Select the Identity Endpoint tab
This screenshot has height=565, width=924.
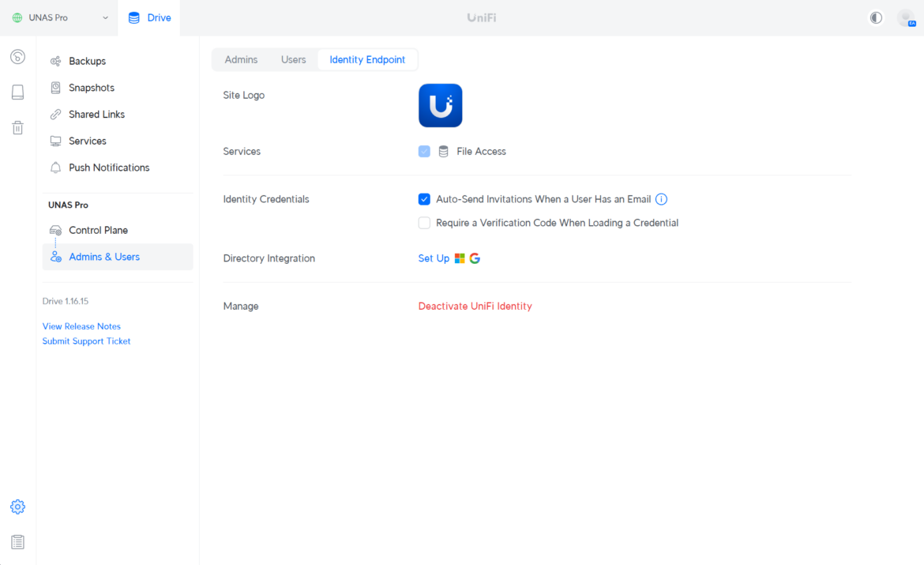coord(367,59)
